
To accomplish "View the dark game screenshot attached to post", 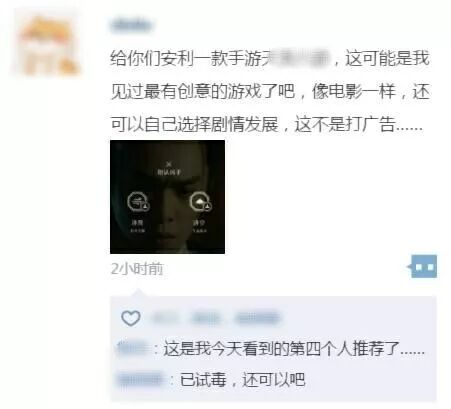I will pyautogui.click(x=167, y=197).
